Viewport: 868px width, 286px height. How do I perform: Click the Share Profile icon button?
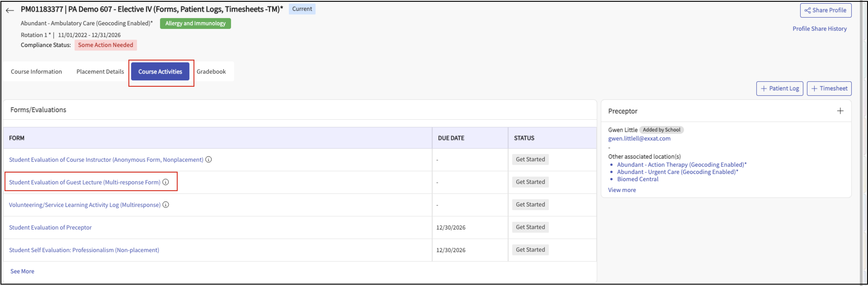pyautogui.click(x=825, y=10)
